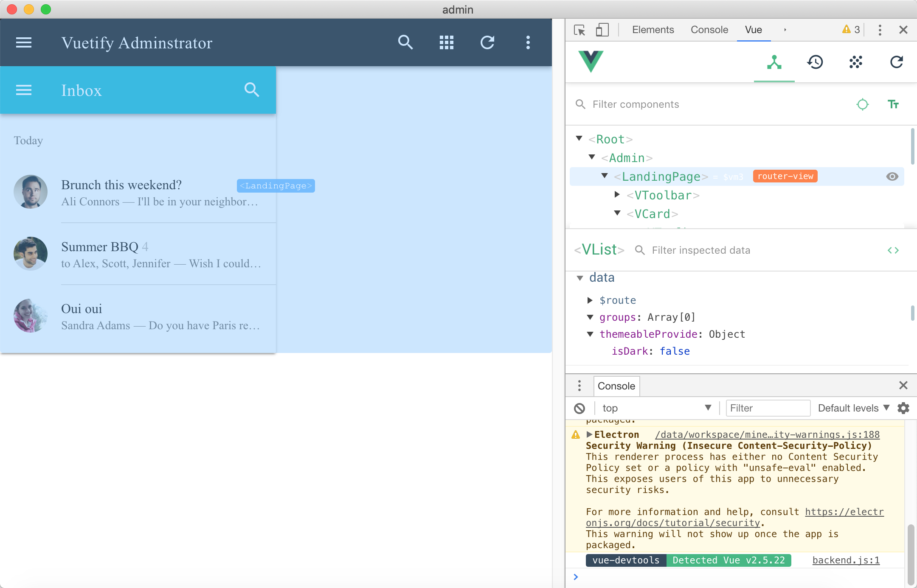Refresh the Vue devtools component tree

[x=897, y=62]
